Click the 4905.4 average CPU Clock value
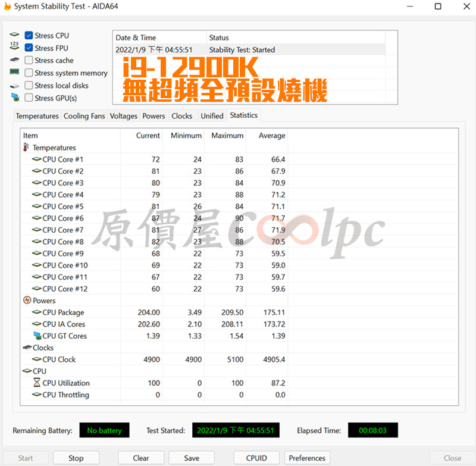 (x=274, y=359)
